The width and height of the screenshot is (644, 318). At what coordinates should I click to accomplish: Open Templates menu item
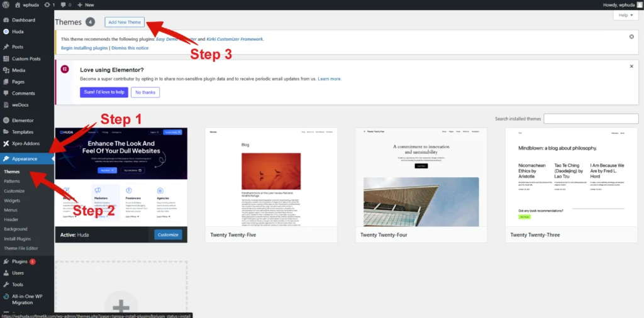[23, 132]
